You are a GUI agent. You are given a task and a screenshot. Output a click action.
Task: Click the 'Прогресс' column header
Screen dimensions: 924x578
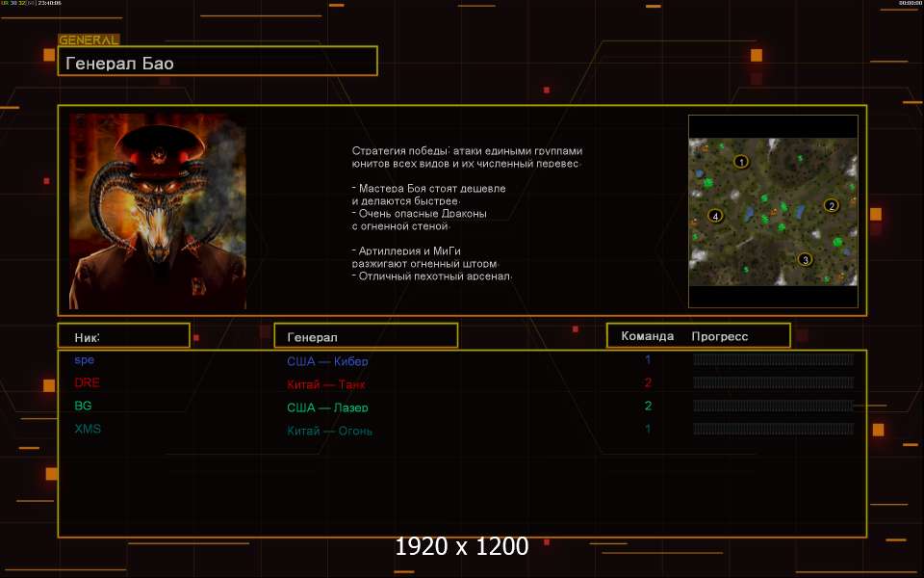[x=720, y=337]
